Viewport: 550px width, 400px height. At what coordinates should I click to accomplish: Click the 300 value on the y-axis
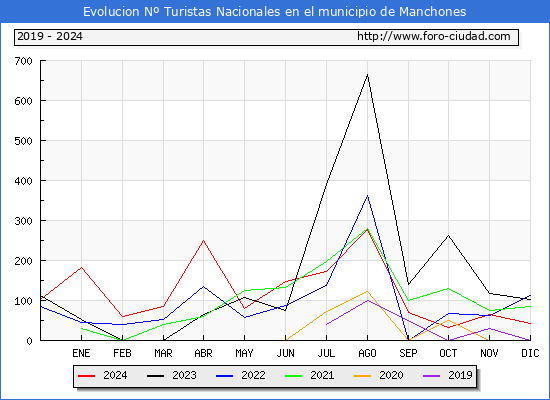point(24,221)
